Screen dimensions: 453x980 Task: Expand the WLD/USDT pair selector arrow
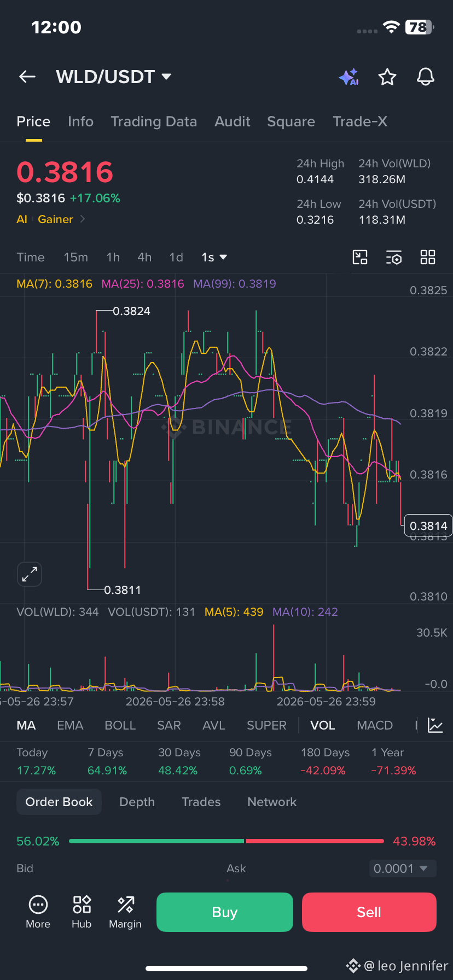(x=166, y=77)
